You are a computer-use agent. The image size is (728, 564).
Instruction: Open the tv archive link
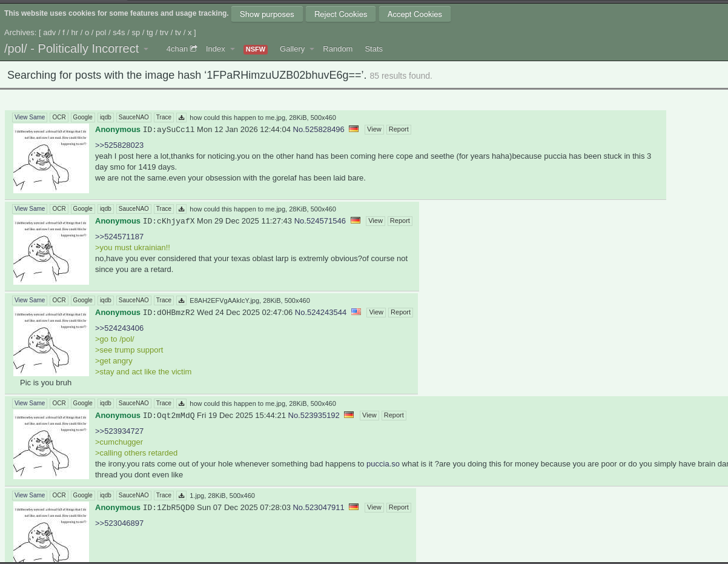click(178, 33)
